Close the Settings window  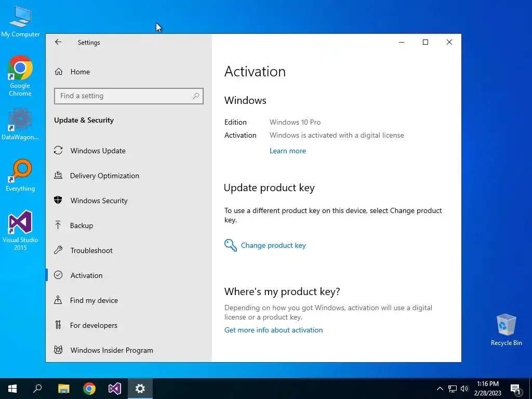pos(449,43)
